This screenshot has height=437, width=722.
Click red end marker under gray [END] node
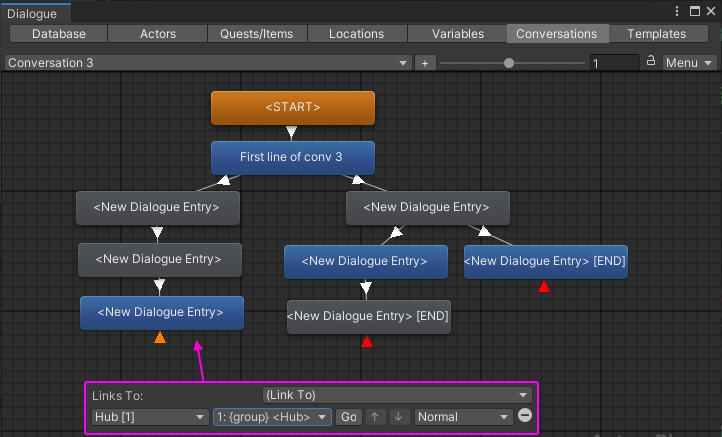367,341
